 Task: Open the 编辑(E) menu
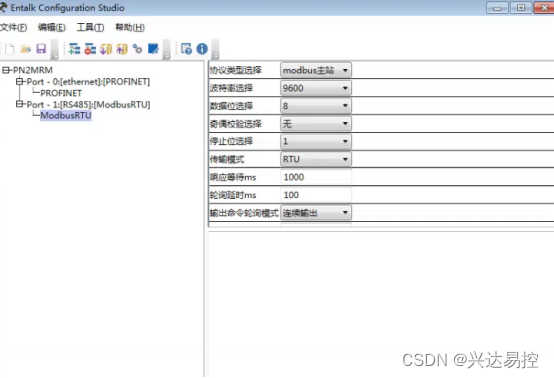pyautogui.click(x=52, y=27)
